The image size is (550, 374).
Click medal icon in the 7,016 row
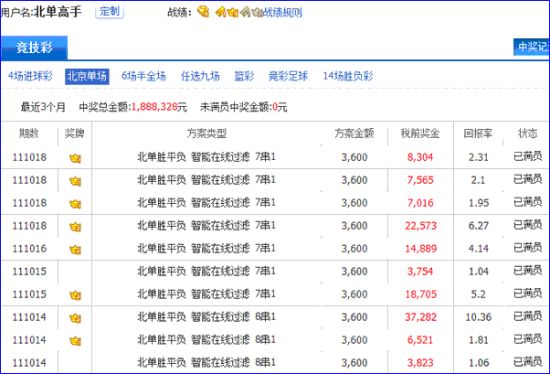75,204
